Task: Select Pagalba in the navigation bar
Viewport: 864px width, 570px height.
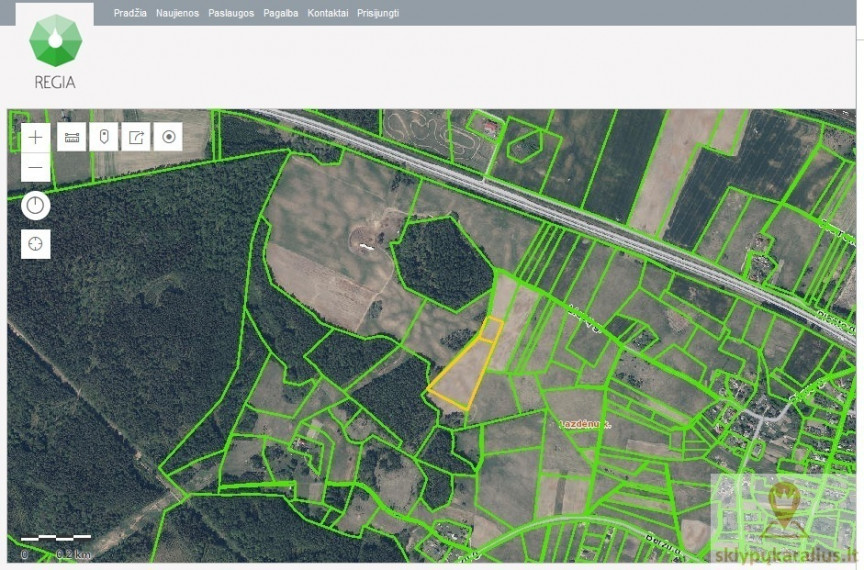Action: coord(280,13)
